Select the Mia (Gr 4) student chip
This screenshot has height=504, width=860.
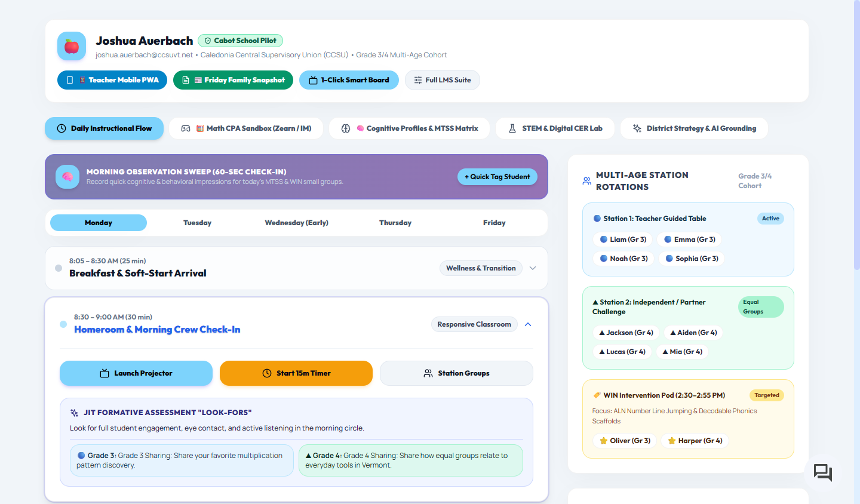[x=683, y=352]
